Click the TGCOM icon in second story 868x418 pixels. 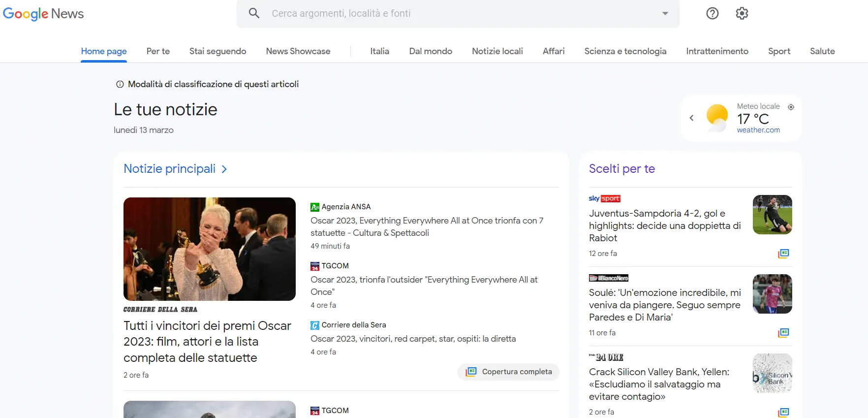[x=315, y=411]
